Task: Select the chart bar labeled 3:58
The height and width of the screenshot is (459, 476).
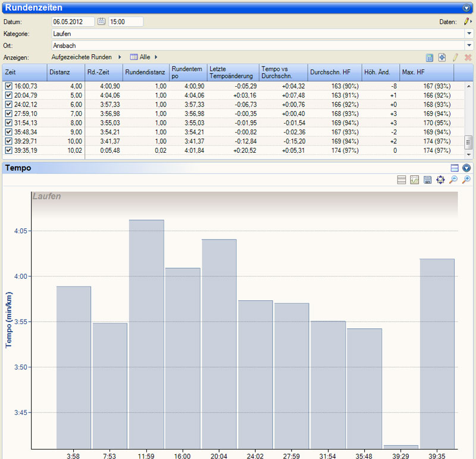Action: [x=74, y=367]
